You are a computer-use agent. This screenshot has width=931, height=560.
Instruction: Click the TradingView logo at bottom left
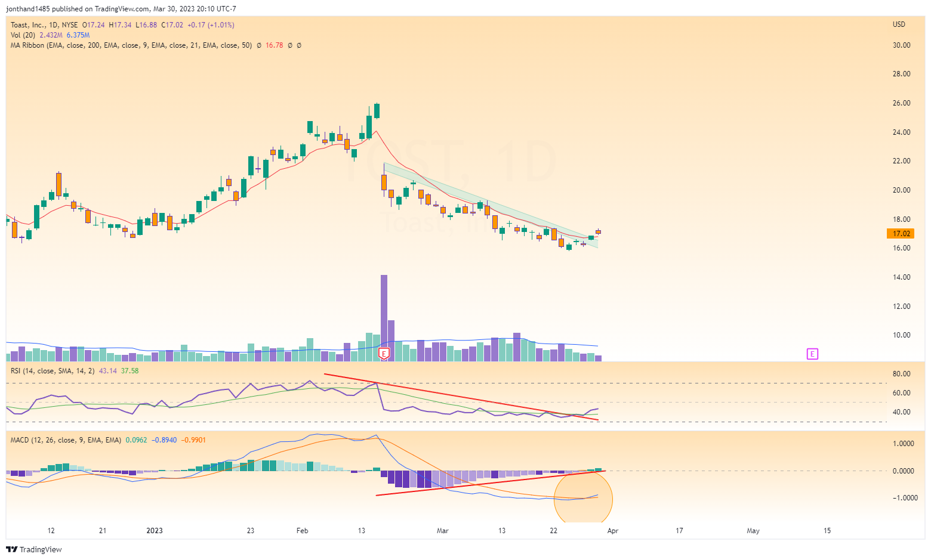[34, 549]
